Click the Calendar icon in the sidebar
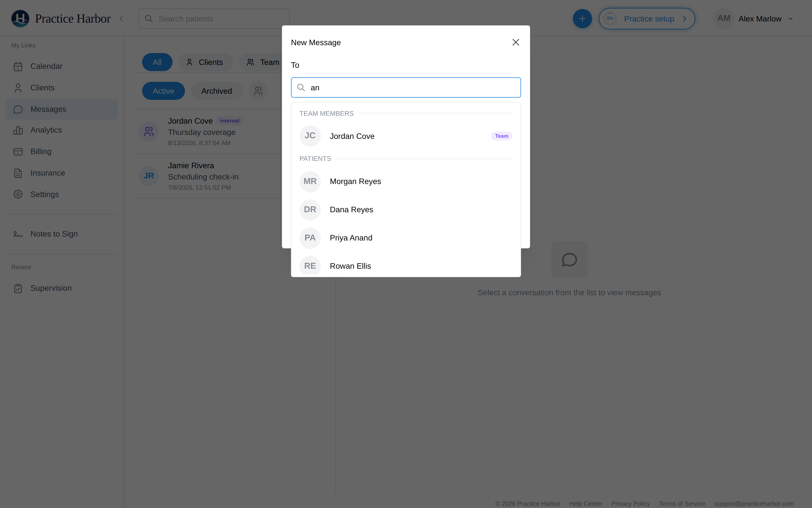Screen dimensions: 812x508 click(x=18, y=67)
